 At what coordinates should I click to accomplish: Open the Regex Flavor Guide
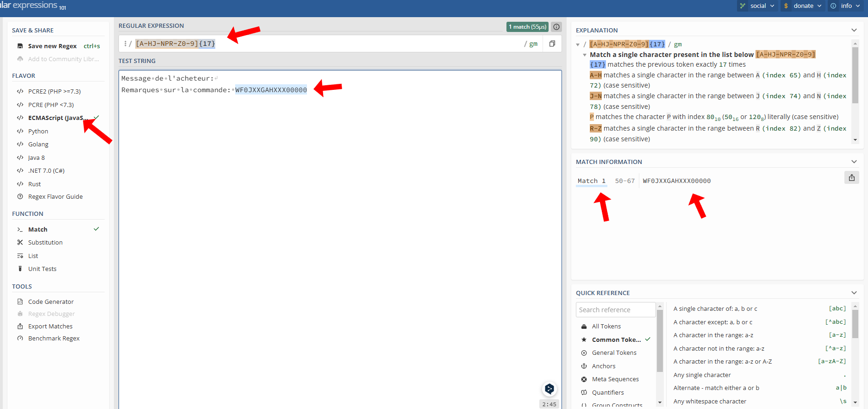pos(55,197)
